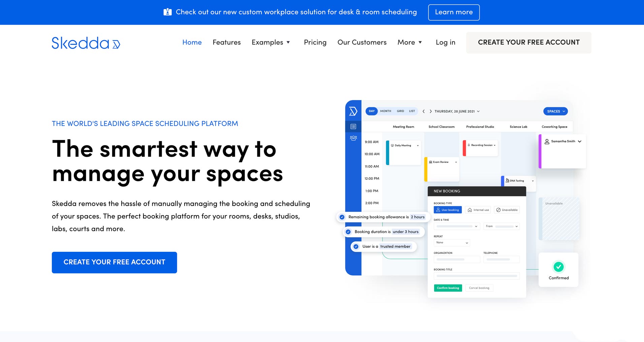Click the 'trusted member' tag
Screen dimensions: 644x342
(x=395, y=246)
